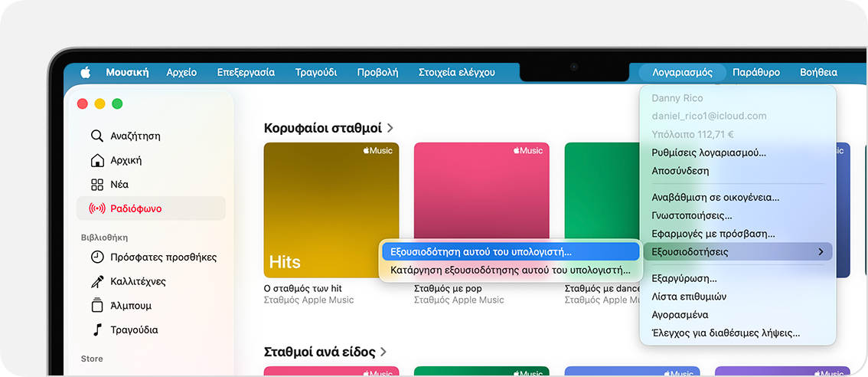The width and height of the screenshot is (868, 377).
Task: Click the Πρόσφατες προσθήκες clock icon
Action: click(97, 257)
